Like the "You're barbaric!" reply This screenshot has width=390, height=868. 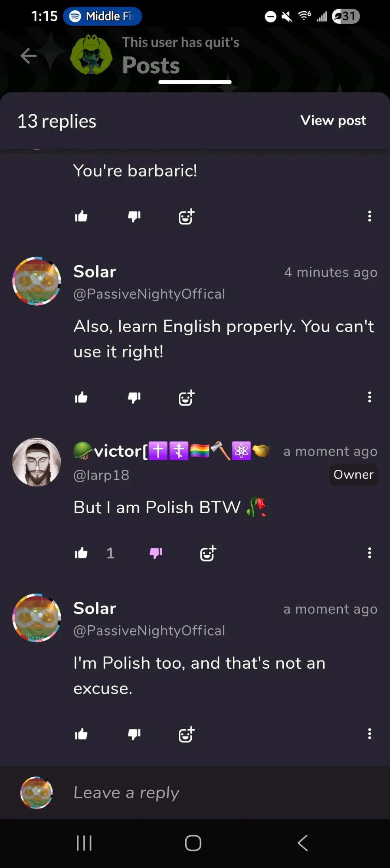[81, 216]
